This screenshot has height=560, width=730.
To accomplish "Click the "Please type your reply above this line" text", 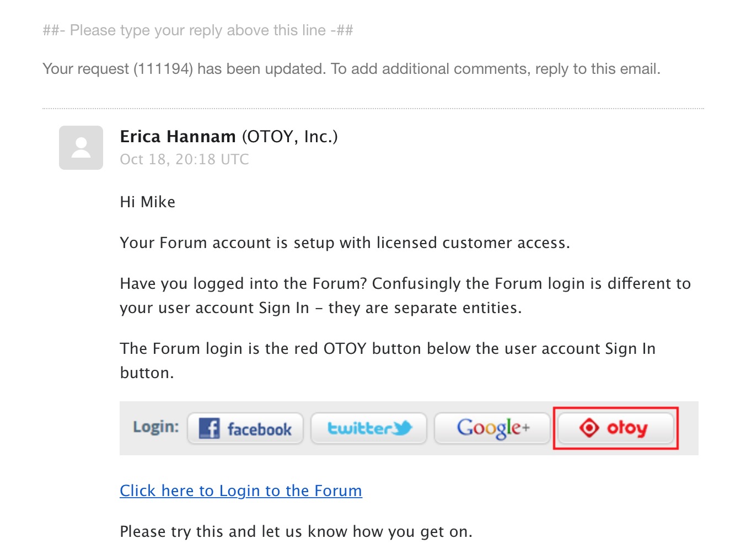I will coord(198,30).
